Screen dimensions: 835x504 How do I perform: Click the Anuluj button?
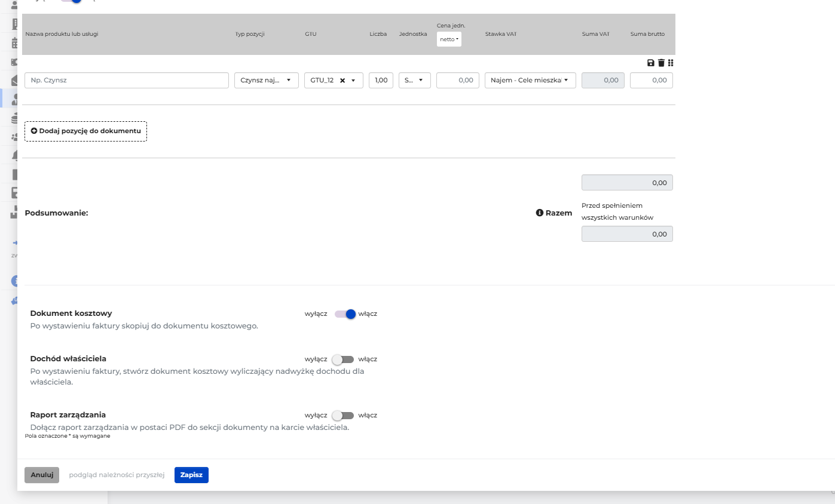[42, 475]
